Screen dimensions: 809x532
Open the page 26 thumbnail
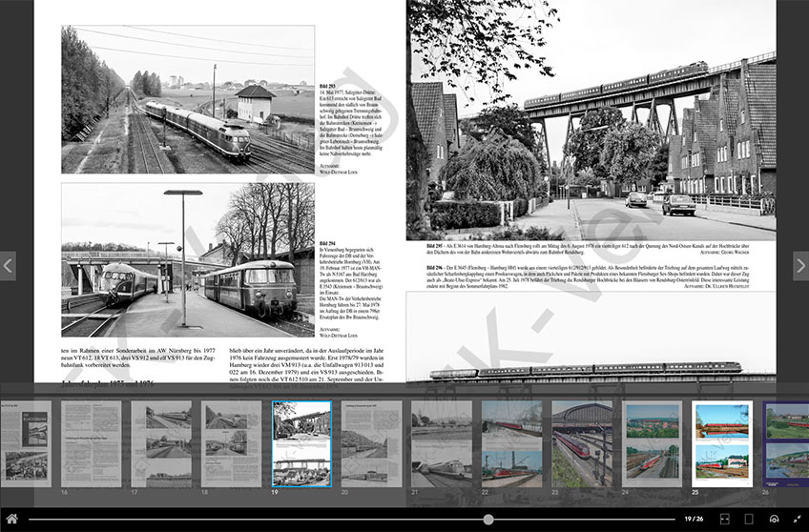[786, 444]
